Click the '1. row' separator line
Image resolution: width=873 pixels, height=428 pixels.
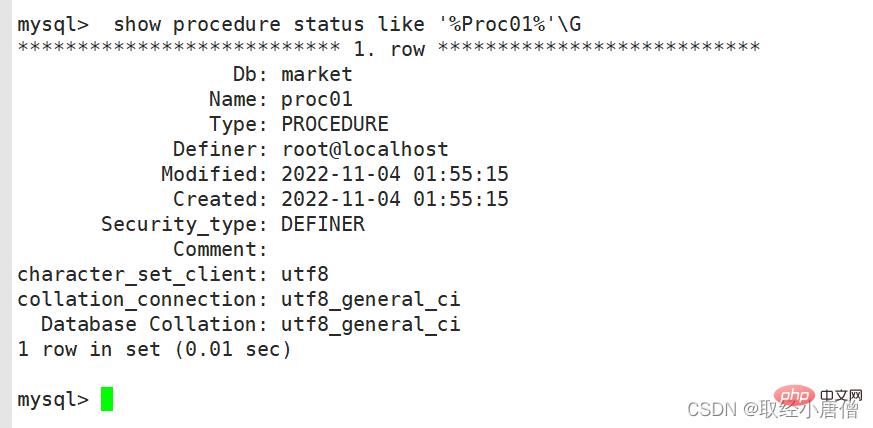pos(388,48)
